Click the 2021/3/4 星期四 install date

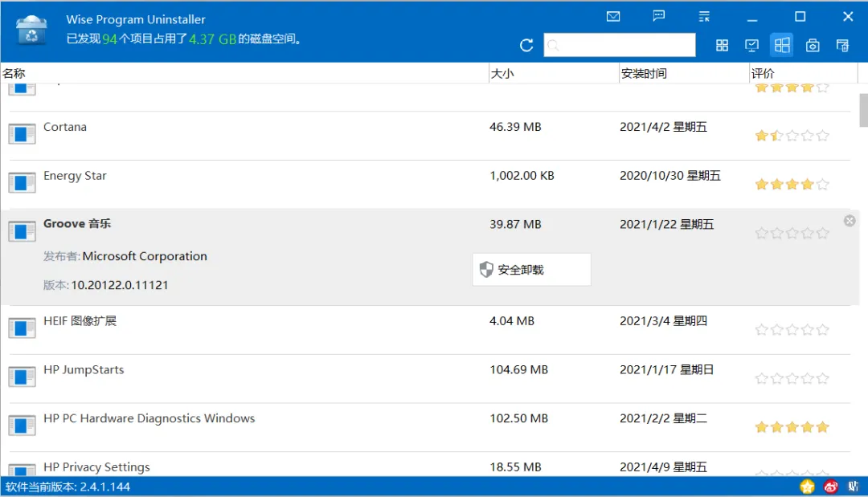(x=663, y=321)
